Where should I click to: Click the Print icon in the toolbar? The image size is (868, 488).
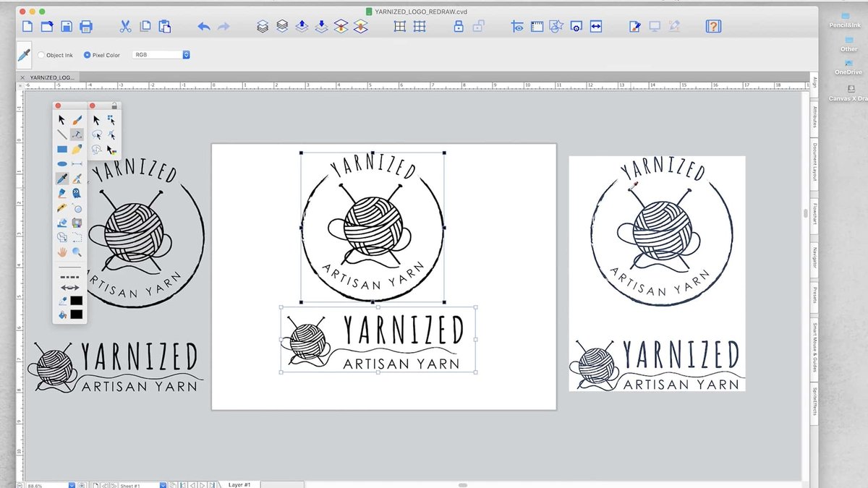coord(86,27)
